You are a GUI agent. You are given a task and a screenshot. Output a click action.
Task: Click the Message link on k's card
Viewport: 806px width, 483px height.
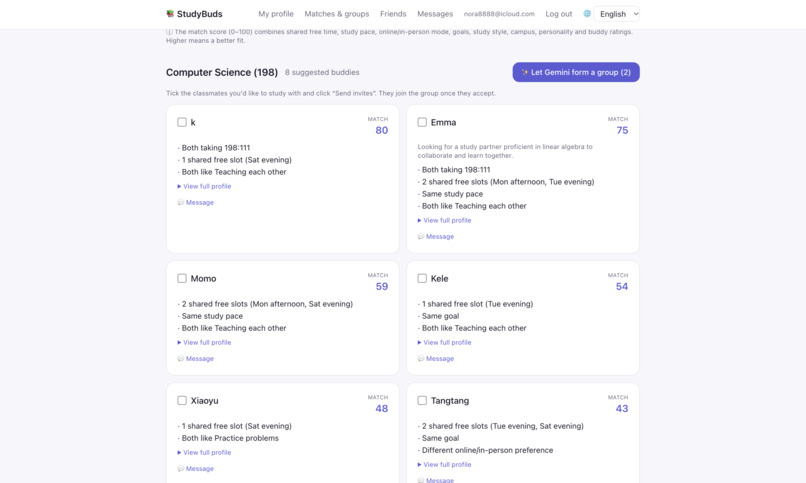click(x=199, y=202)
